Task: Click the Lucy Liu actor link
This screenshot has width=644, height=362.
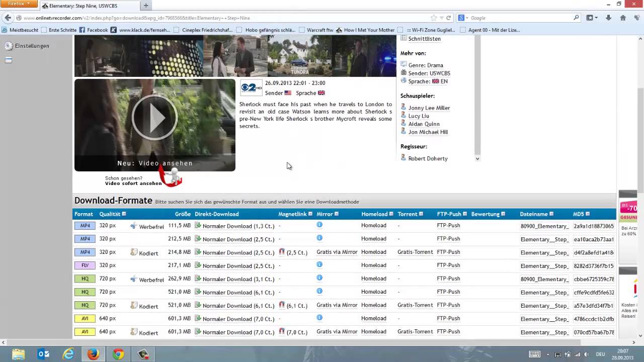Action: (x=419, y=116)
